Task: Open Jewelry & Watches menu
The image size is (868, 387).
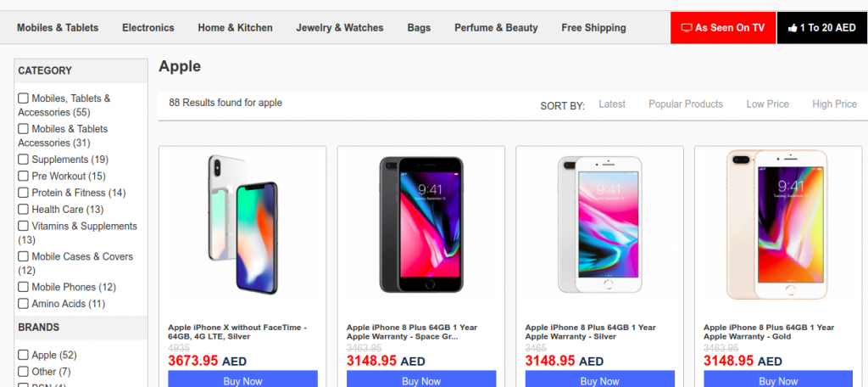Action: coord(340,28)
